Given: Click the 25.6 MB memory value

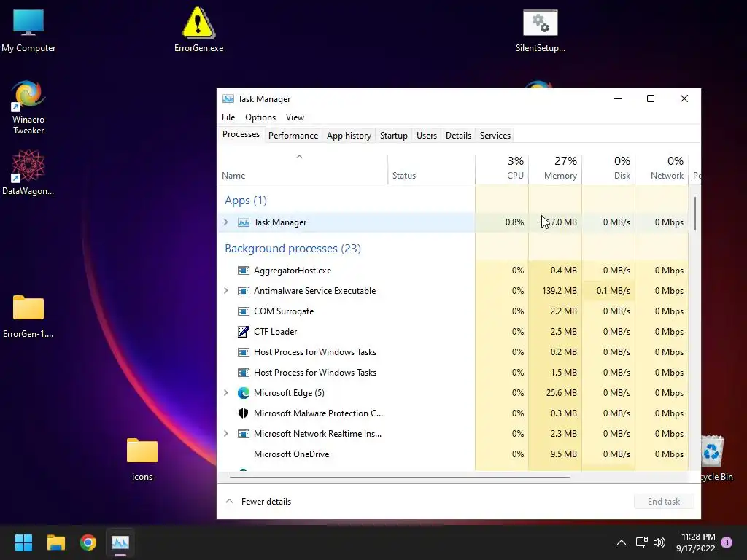Looking at the screenshot, I should [x=555, y=393].
